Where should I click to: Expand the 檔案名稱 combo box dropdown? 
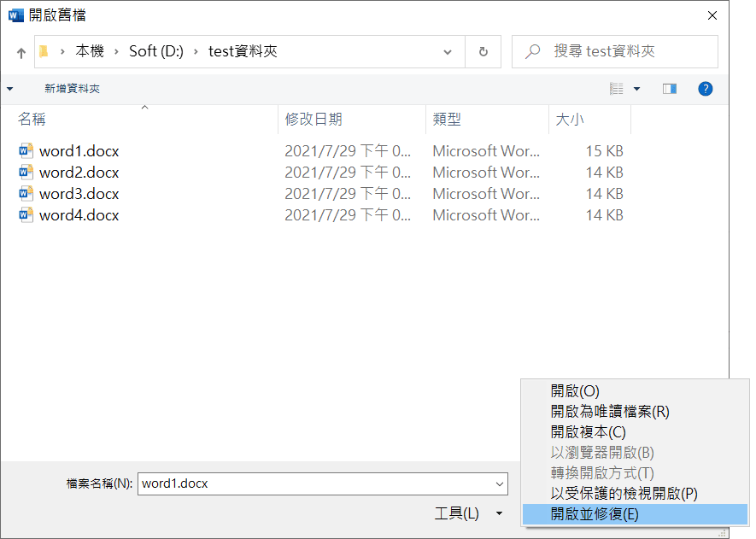pyautogui.click(x=500, y=484)
